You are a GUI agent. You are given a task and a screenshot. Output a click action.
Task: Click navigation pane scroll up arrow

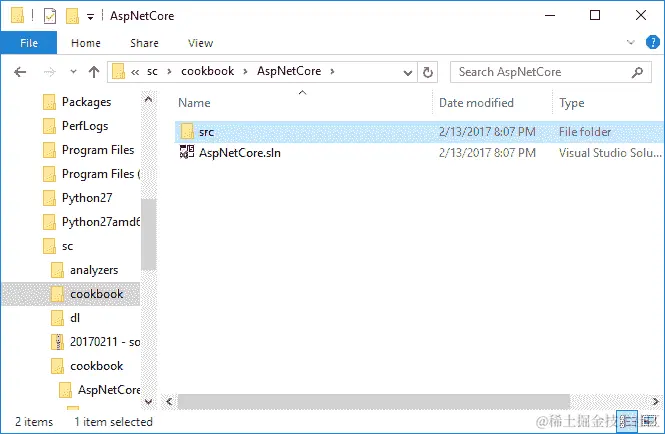(148, 100)
